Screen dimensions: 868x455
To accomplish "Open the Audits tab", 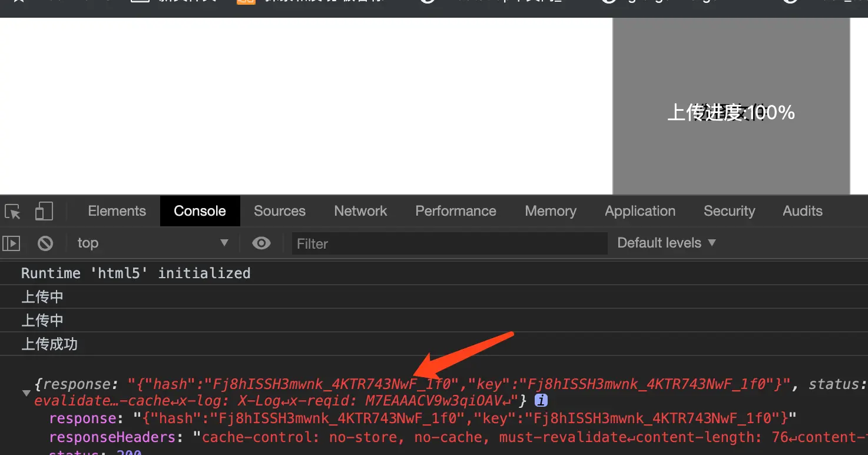I will 803,211.
